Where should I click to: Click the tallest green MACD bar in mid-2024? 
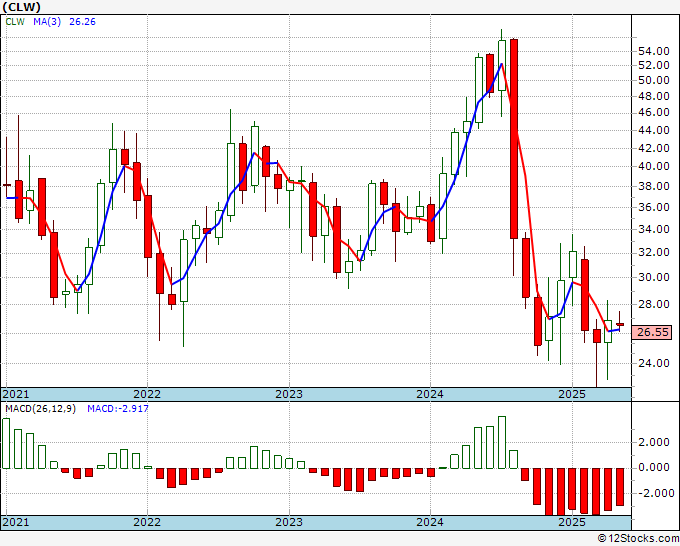[502, 442]
